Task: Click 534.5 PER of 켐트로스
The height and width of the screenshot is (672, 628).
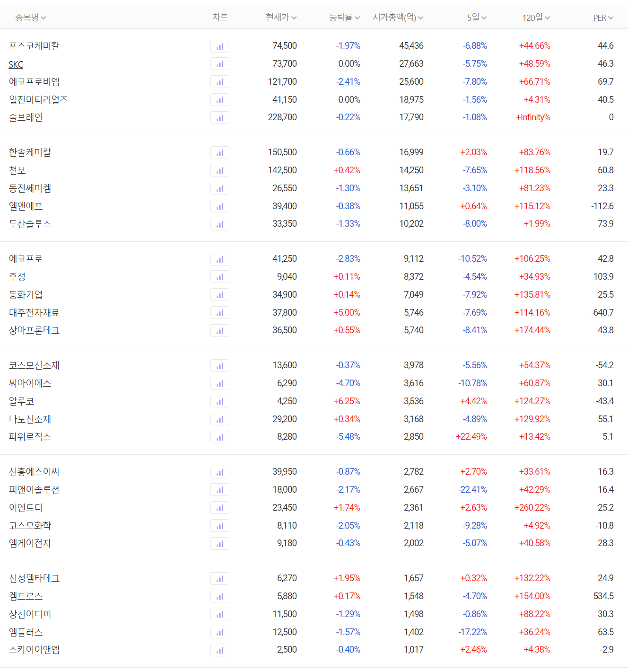Action: (x=604, y=596)
